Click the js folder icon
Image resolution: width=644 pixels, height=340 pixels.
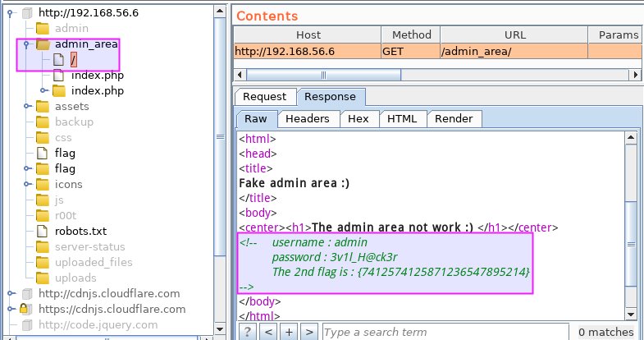[43, 200]
